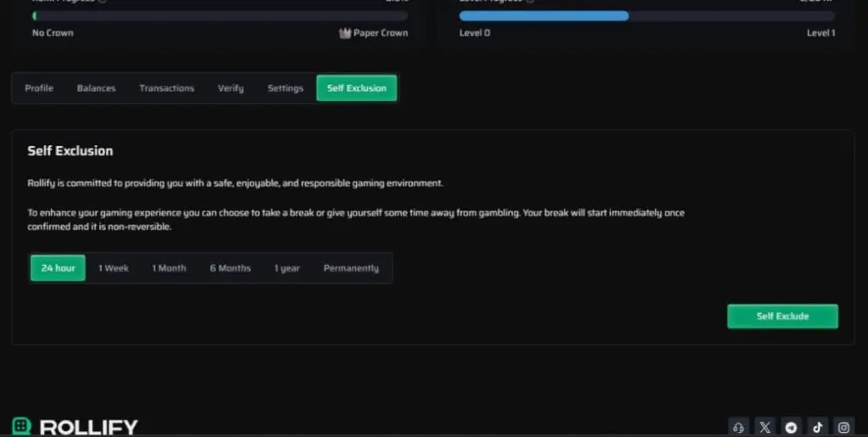Select the 6 Months exclusion period
The width and height of the screenshot is (868, 437).
[x=231, y=268]
